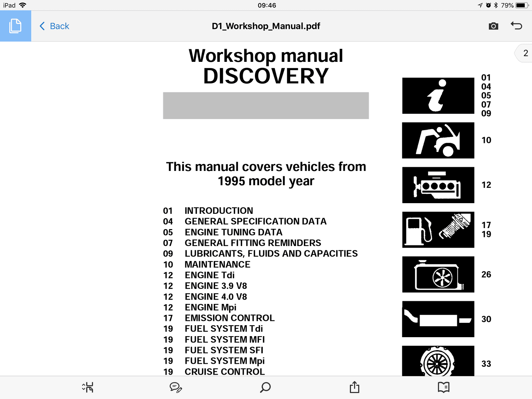Click the gray banner box

(x=266, y=106)
